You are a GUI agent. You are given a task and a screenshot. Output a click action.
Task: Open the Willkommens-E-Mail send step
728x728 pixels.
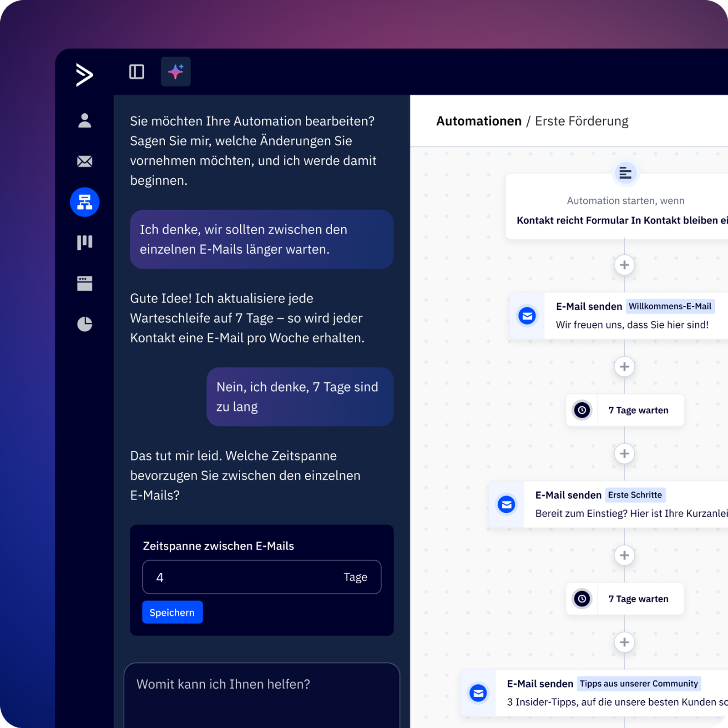(632, 316)
